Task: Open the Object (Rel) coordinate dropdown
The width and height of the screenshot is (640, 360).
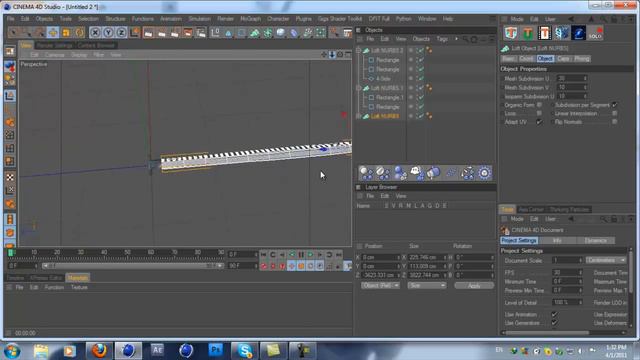Action: tap(380, 285)
